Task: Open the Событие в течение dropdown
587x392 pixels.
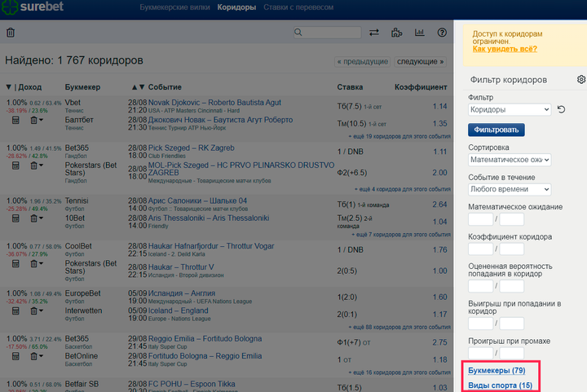Action: 510,189
